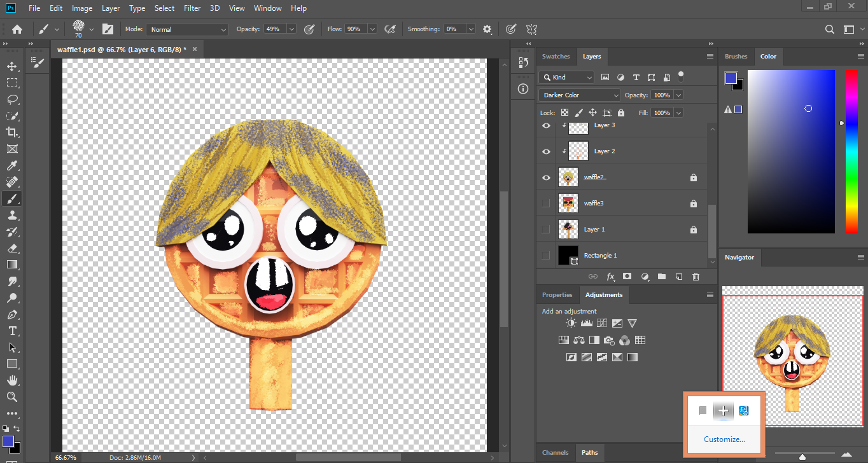Select the Crop tool
Viewport: 868px width, 463px height.
coord(13,132)
